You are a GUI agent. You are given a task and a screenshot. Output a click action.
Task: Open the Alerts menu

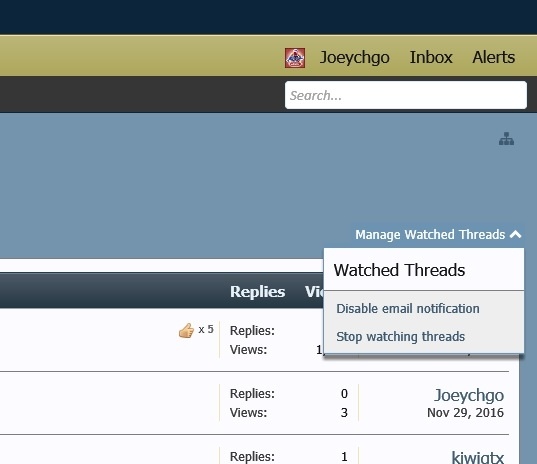(x=494, y=57)
